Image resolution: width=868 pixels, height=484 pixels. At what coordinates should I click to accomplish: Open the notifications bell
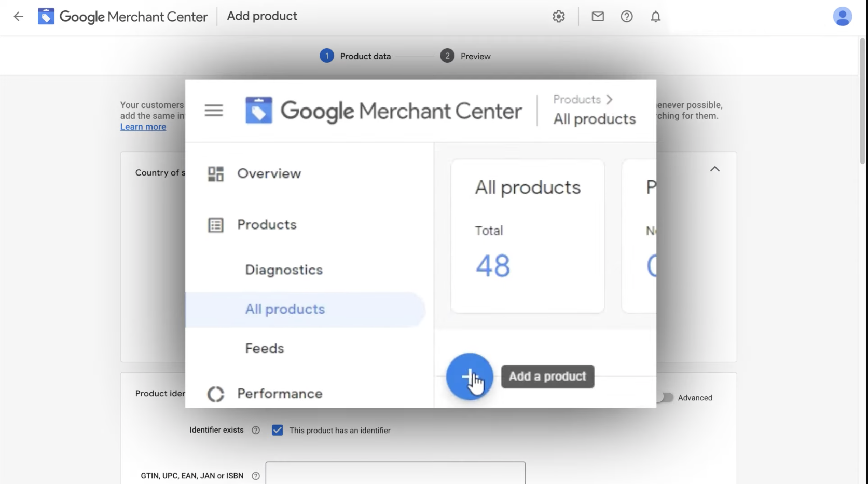pos(656,17)
